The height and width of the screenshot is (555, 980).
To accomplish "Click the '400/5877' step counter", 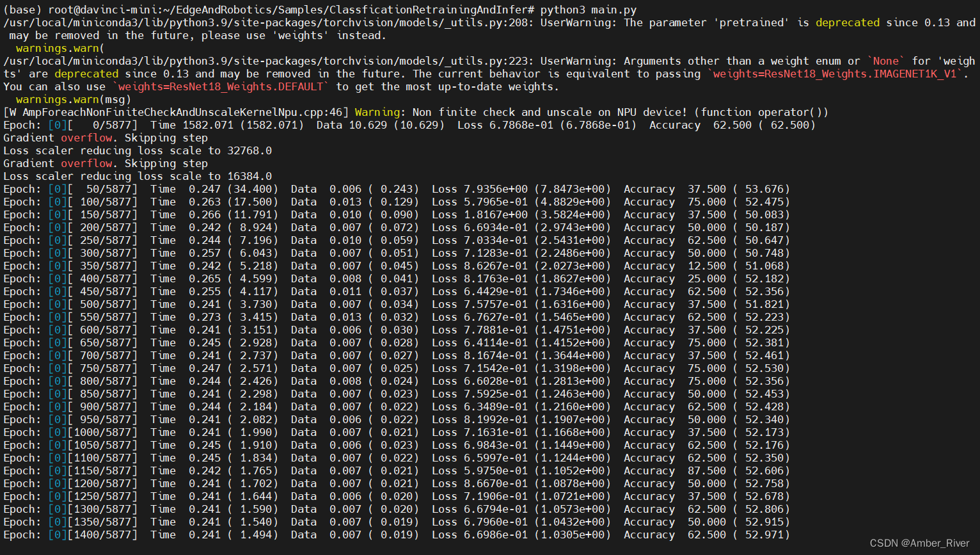I will pos(106,278).
